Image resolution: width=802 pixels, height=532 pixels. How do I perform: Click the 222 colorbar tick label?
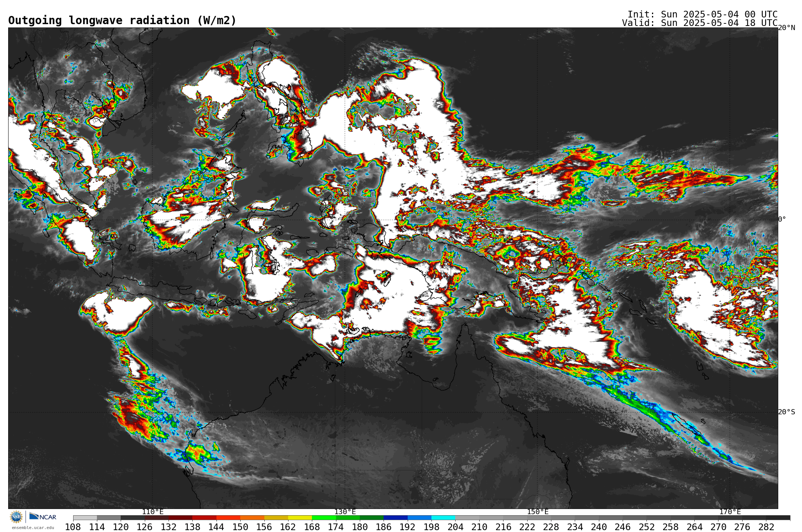tap(527, 527)
